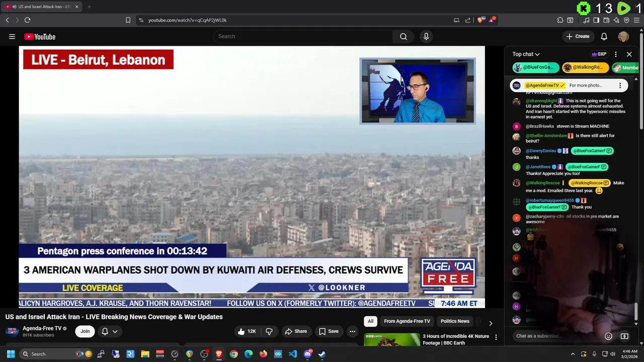
Task: Select the From Agenda-Free TV chip
Action: point(407,321)
